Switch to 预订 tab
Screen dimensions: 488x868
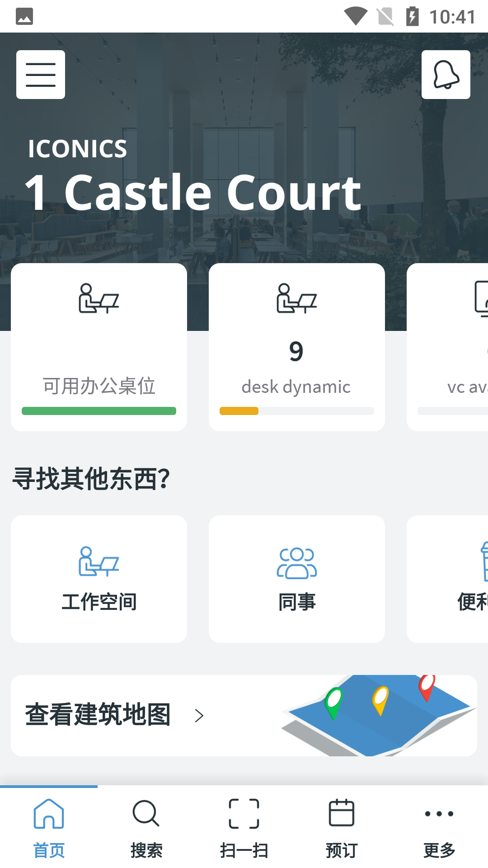point(342,827)
